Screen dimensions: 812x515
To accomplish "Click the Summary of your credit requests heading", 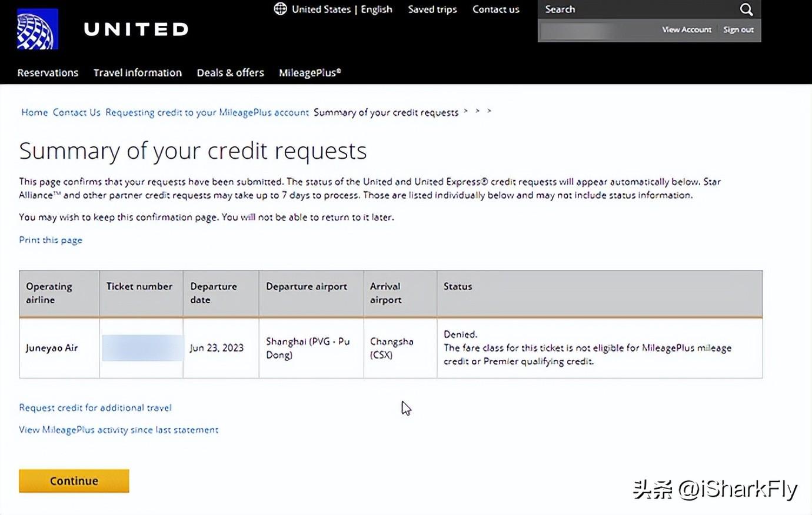I will (x=193, y=151).
